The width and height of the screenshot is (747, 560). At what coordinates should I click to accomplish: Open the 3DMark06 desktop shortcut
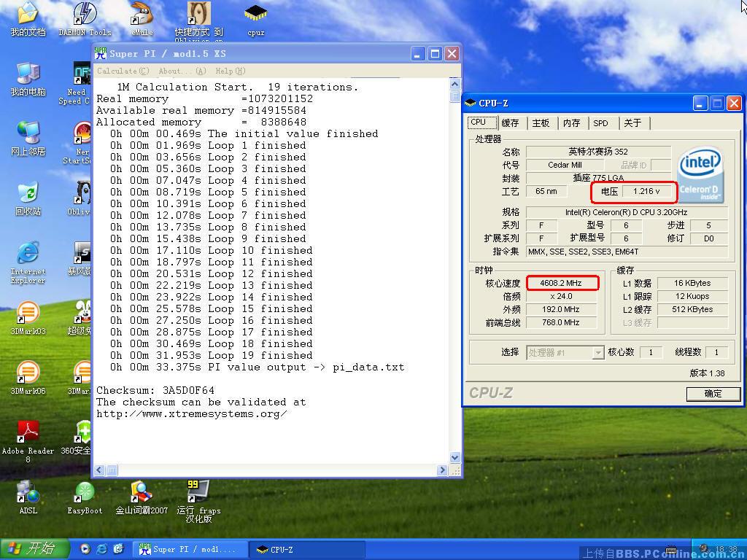[x=28, y=375]
